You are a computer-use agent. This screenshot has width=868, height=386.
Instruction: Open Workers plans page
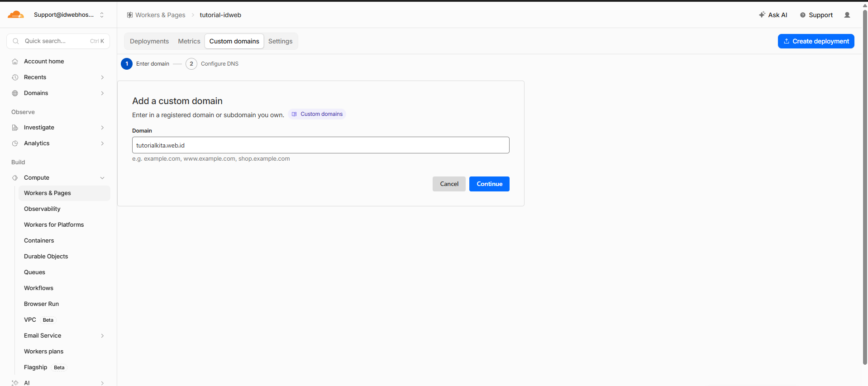pos(43,352)
